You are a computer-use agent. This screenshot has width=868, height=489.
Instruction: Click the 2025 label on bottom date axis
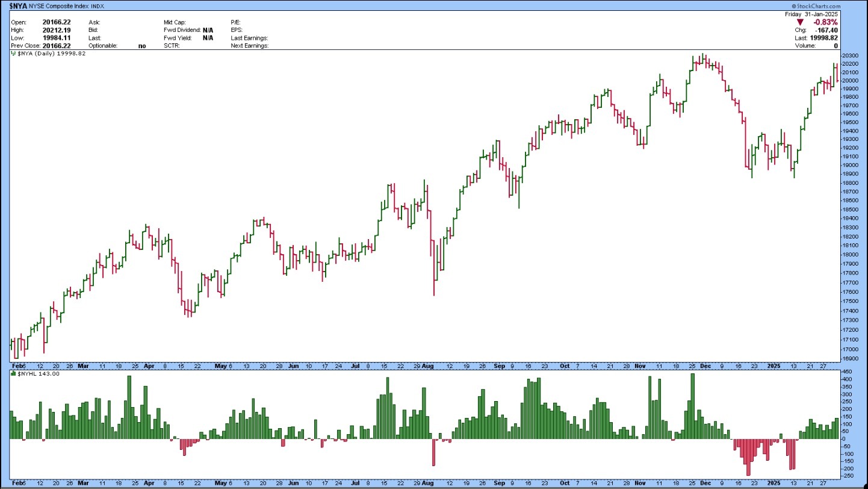coord(775,483)
